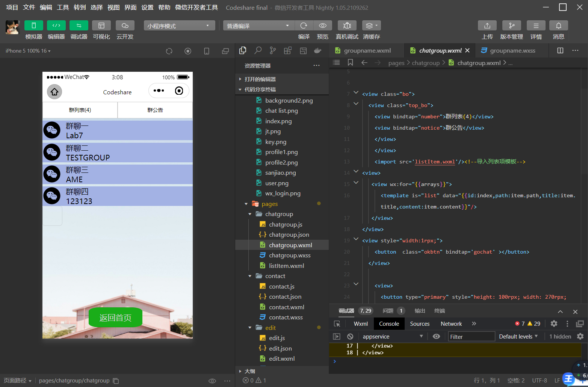Toggle the debugger panel button
588x387 pixels.
click(79, 25)
